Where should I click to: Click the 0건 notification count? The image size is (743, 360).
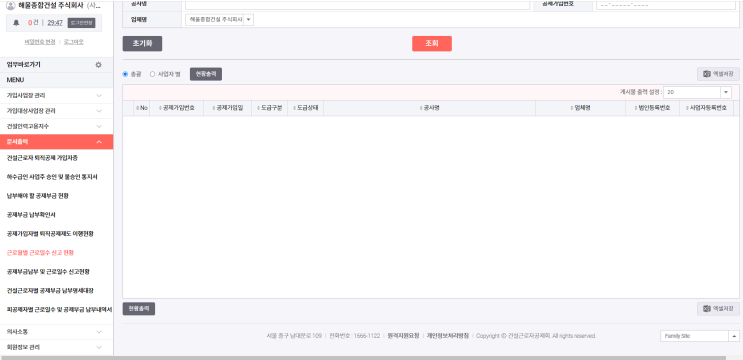tap(33, 23)
